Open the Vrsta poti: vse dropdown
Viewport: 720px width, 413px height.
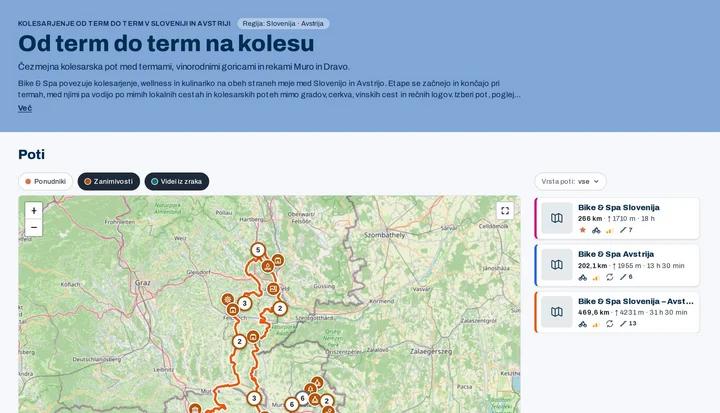click(x=570, y=181)
